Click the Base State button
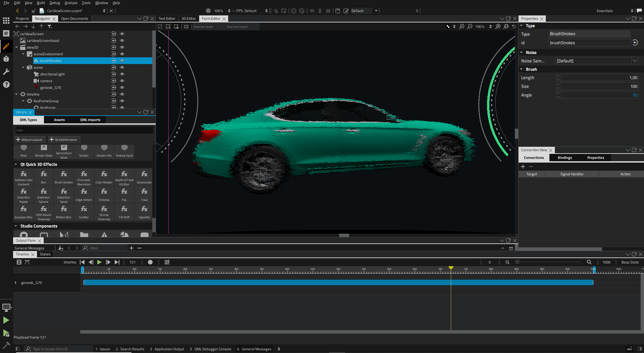Image resolution: width=644 pixels, height=353 pixels. [x=630, y=262]
